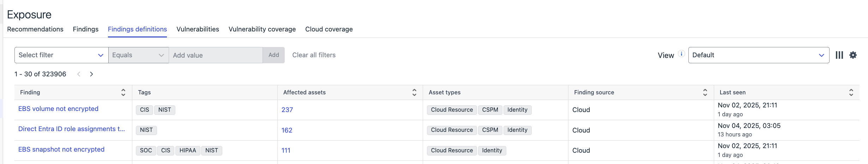Open the 162 affected assets link
This screenshot has width=868, height=164.
pos(287,130)
